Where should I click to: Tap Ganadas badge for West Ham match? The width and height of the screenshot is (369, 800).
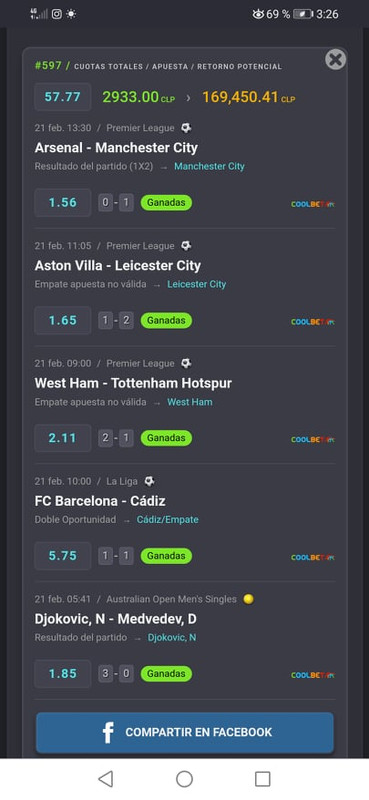tap(166, 438)
